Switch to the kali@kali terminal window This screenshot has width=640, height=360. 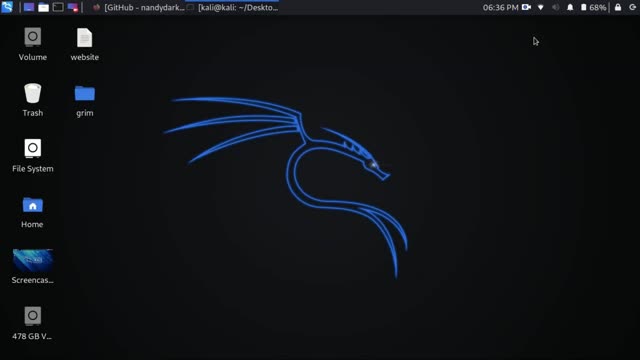[x=233, y=7]
